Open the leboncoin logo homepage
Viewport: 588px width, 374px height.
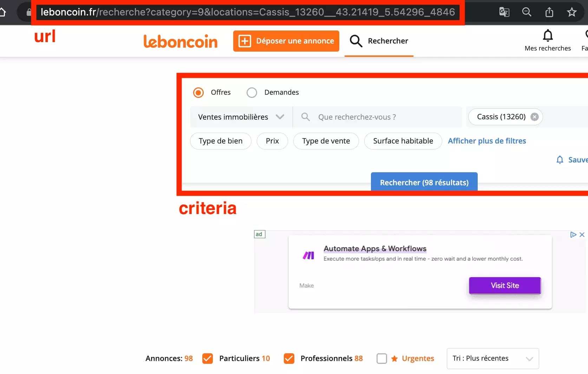181,41
